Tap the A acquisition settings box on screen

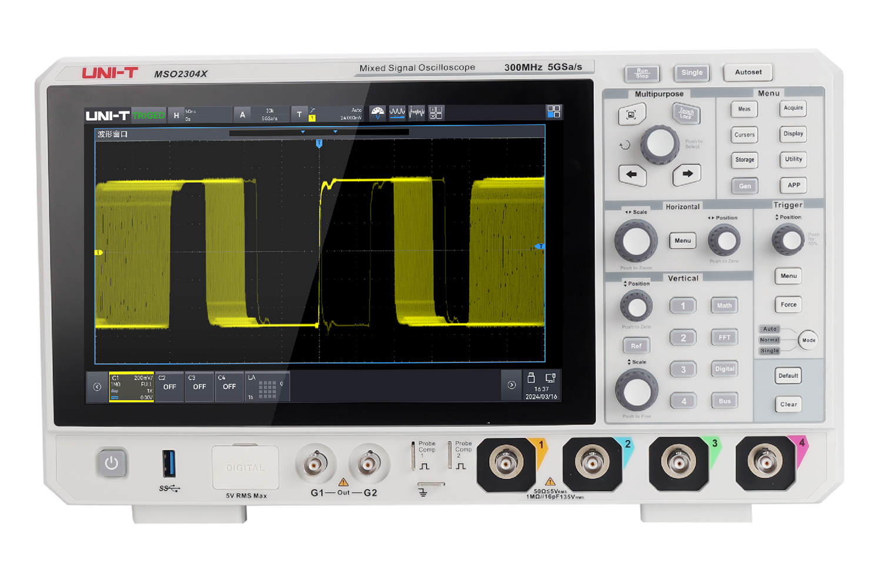click(x=262, y=115)
